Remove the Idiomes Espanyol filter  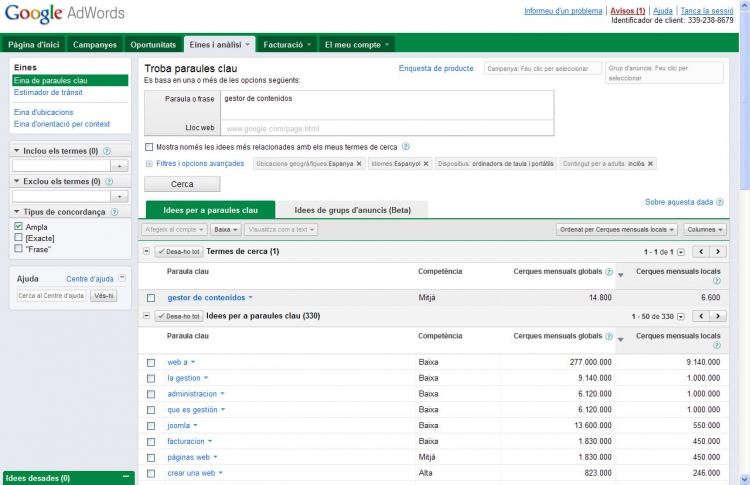(426, 164)
